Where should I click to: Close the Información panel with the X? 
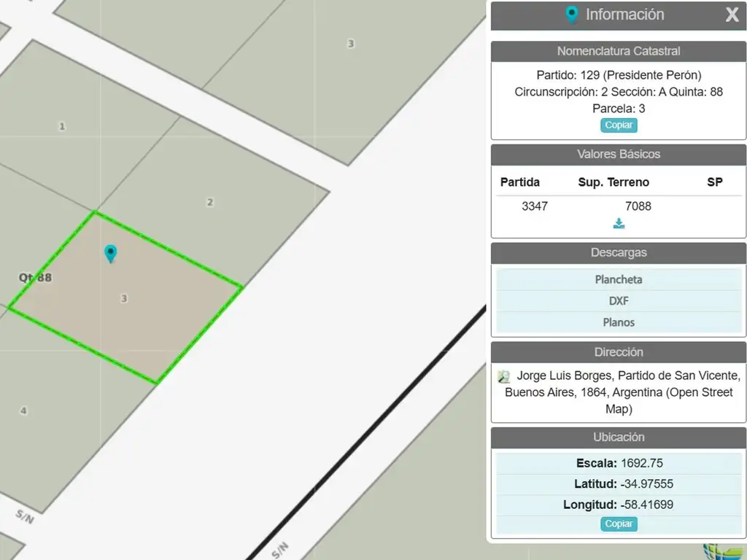click(732, 15)
